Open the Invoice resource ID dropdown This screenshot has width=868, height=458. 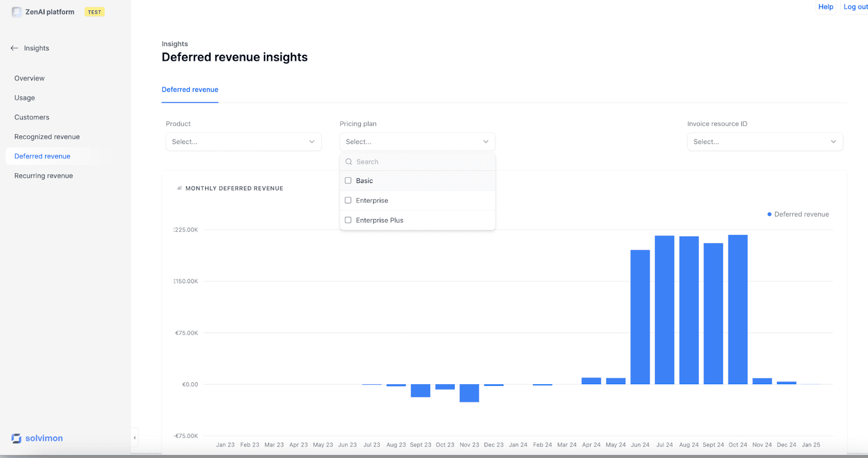[765, 142]
